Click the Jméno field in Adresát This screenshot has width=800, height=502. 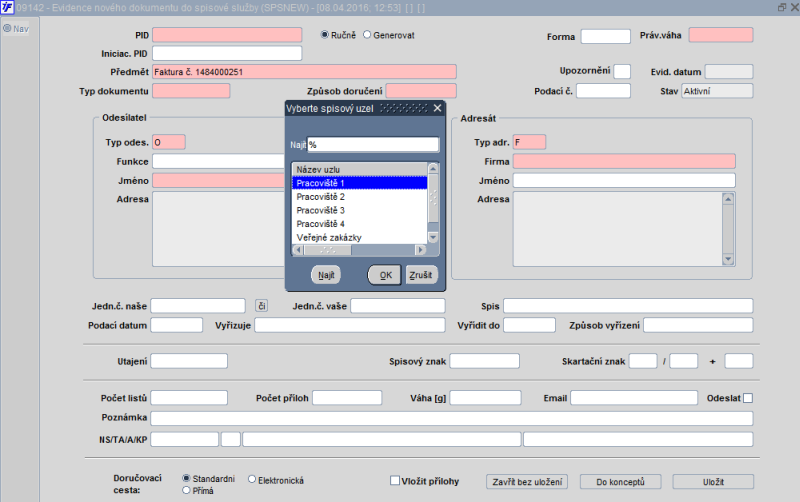(x=624, y=180)
